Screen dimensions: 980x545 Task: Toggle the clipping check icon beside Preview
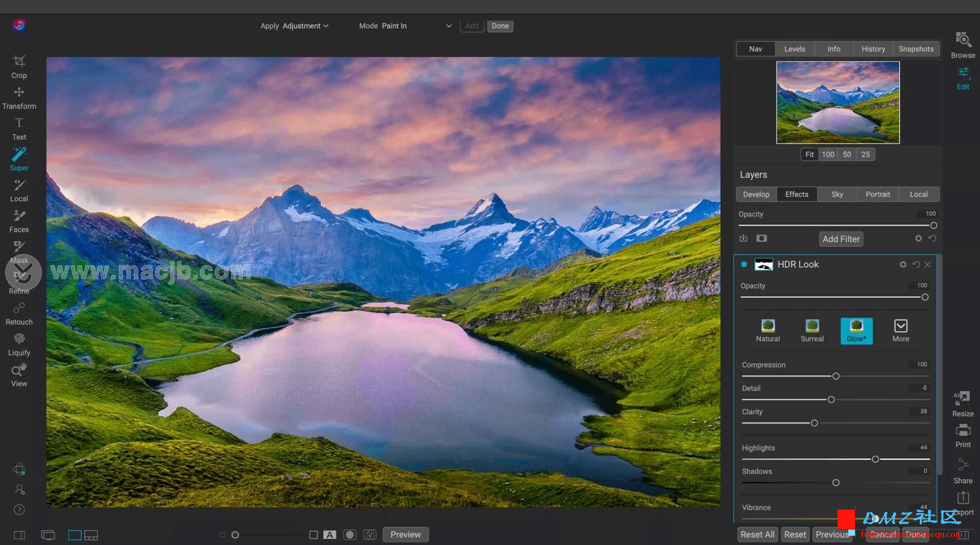pyautogui.click(x=370, y=535)
